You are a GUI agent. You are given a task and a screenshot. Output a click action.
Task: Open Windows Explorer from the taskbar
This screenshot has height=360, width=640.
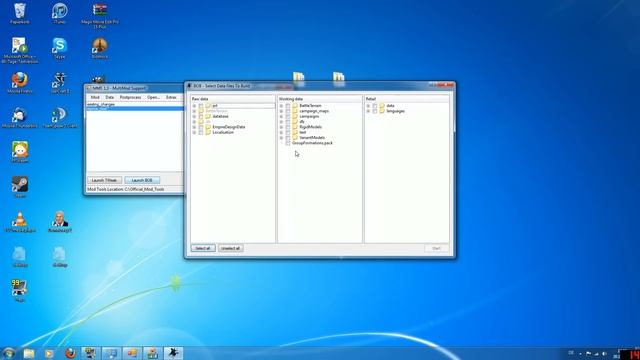(x=29, y=353)
